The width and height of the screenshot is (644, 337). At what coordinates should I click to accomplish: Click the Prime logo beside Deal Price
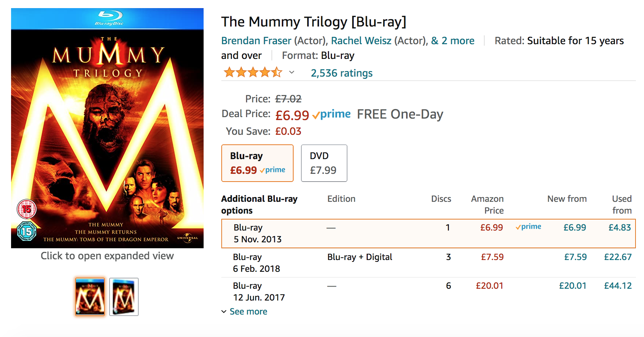[x=332, y=115]
